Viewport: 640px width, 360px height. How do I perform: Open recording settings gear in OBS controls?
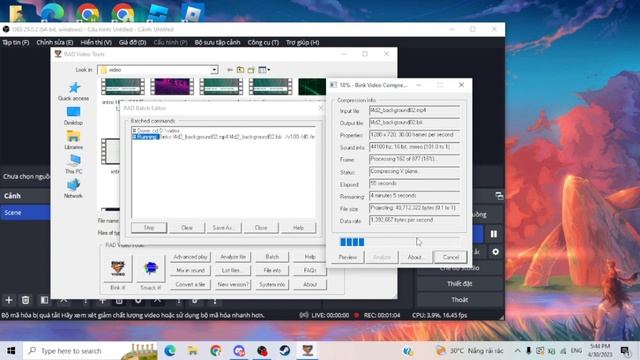tap(496, 252)
